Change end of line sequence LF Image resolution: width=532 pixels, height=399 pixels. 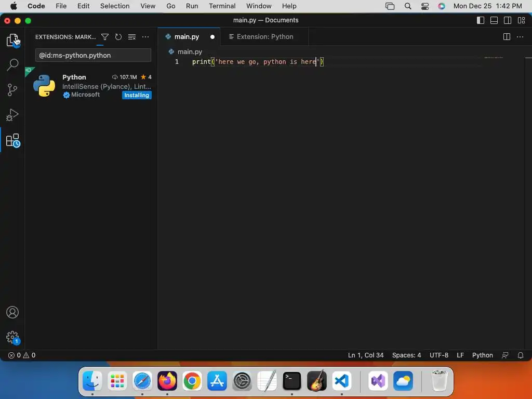coord(460,355)
